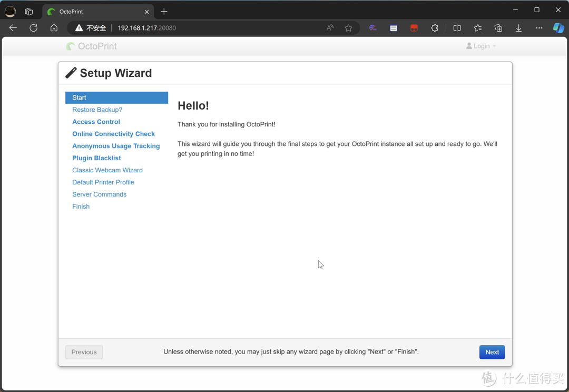The width and height of the screenshot is (569, 392).
Task: Click the star to favorite this page
Action: 348,28
